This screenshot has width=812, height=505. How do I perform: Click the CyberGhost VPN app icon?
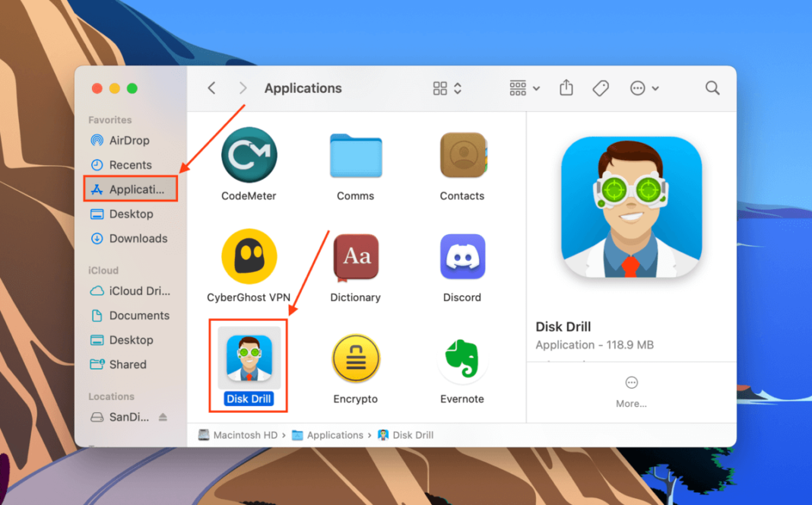tap(249, 258)
